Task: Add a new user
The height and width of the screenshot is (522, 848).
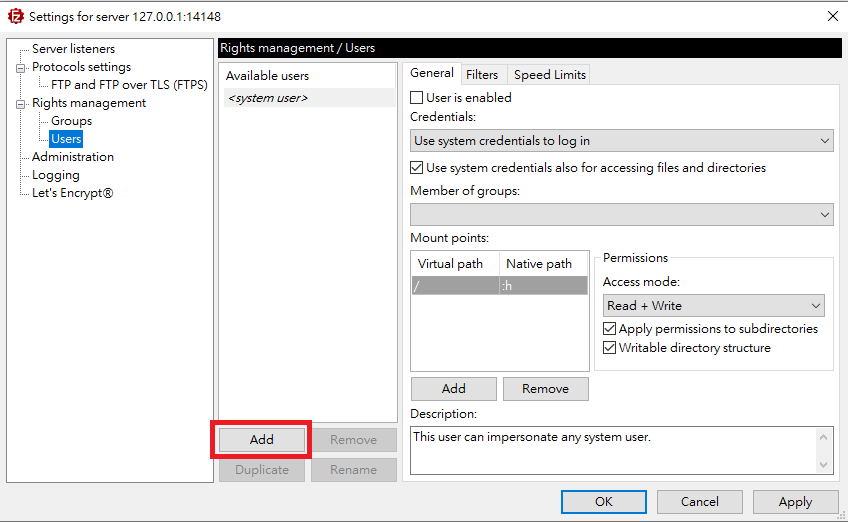Action: pyautogui.click(x=262, y=440)
